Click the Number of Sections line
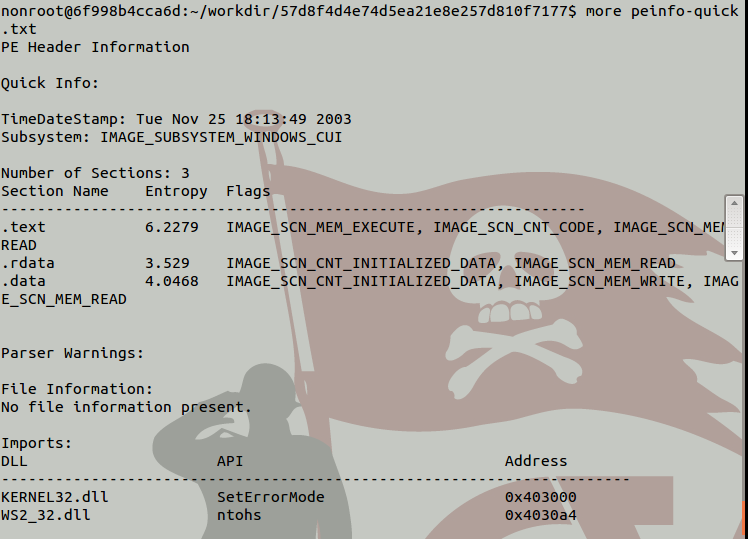The width and height of the screenshot is (748, 539). click(x=95, y=173)
